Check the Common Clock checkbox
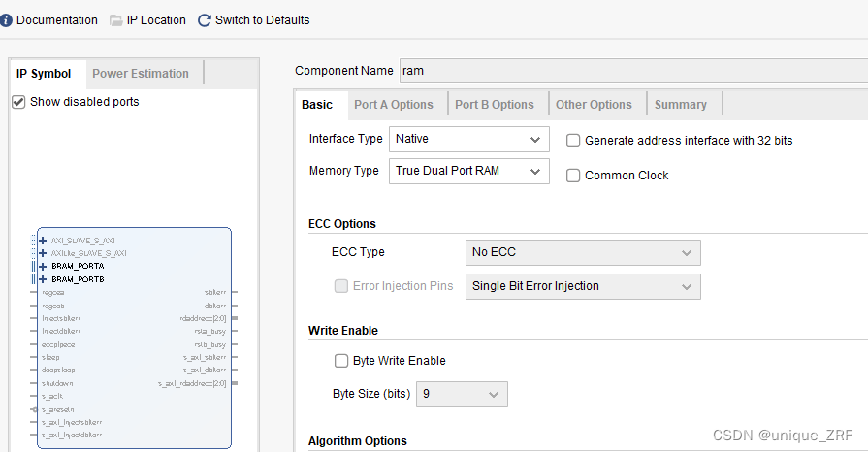868x452 pixels. pos(573,176)
